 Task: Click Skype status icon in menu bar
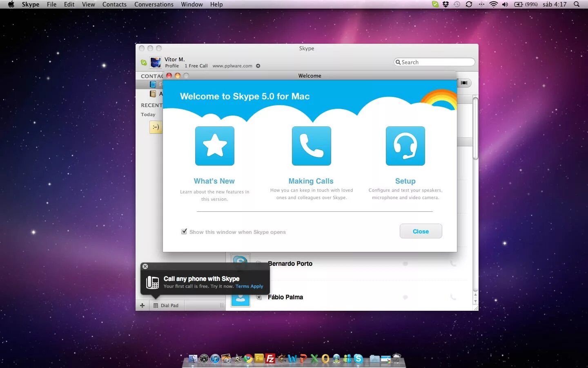[x=435, y=4]
